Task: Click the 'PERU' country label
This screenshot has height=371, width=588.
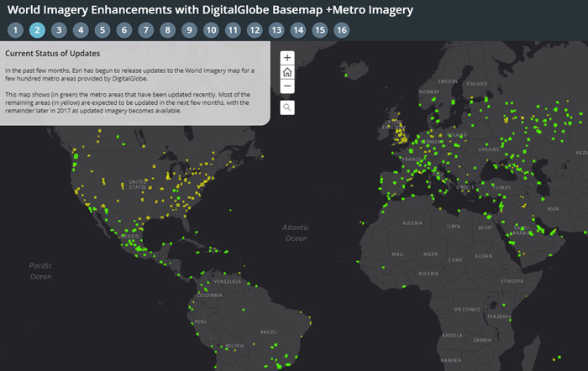Action: pyautogui.click(x=201, y=321)
